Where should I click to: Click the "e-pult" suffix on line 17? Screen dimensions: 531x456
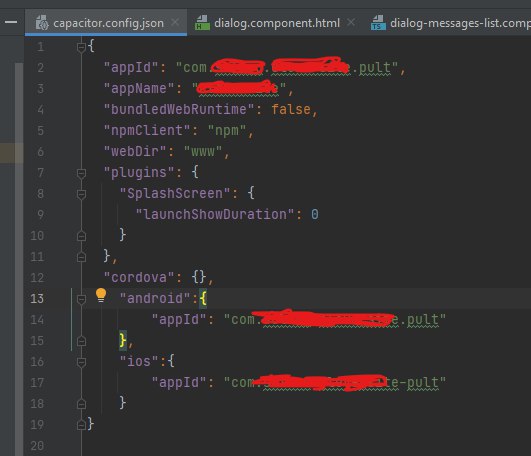[415, 383]
